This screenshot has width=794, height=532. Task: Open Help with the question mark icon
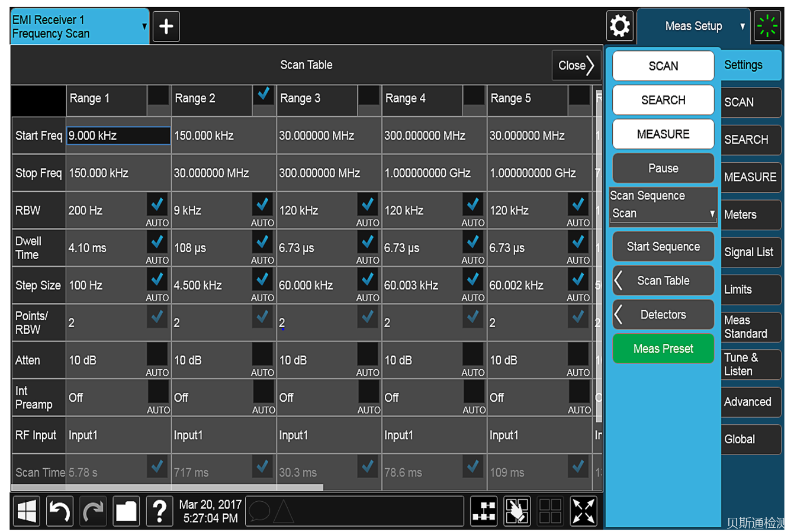pyautogui.click(x=159, y=511)
